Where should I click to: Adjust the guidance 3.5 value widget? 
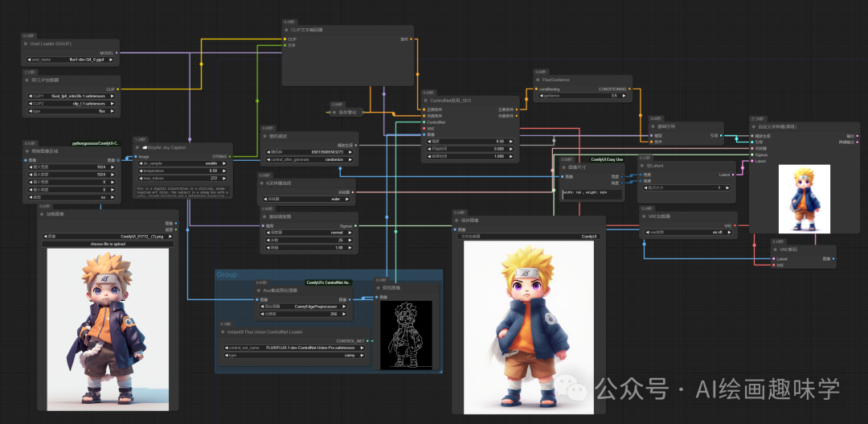[x=583, y=95]
